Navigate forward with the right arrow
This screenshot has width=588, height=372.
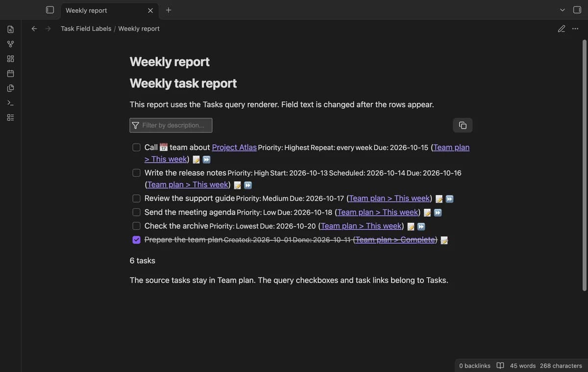tap(48, 28)
